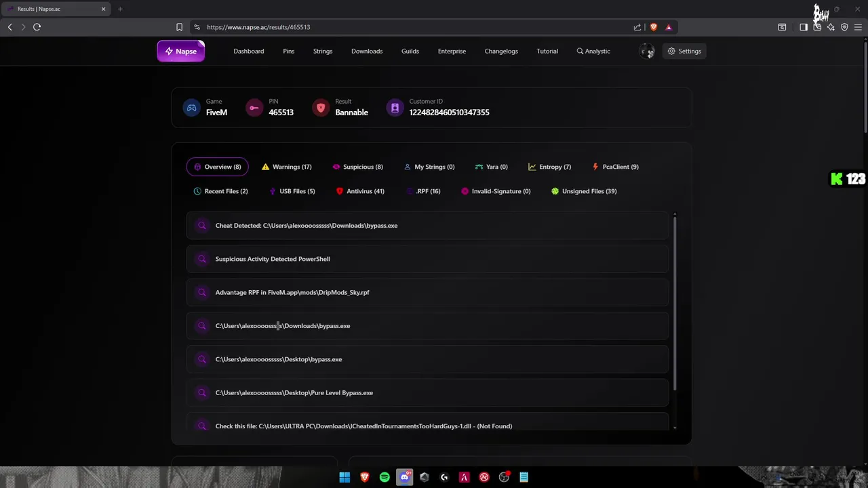Screen dimensions: 868x488
Task: Click the Customer ID number 1224828460510347355
Action: tap(449, 113)
